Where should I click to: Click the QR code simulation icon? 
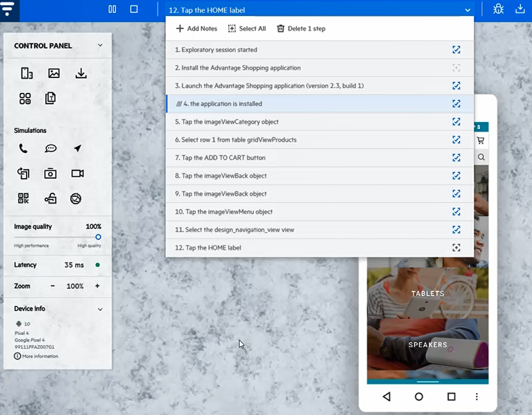pos(24,198)
